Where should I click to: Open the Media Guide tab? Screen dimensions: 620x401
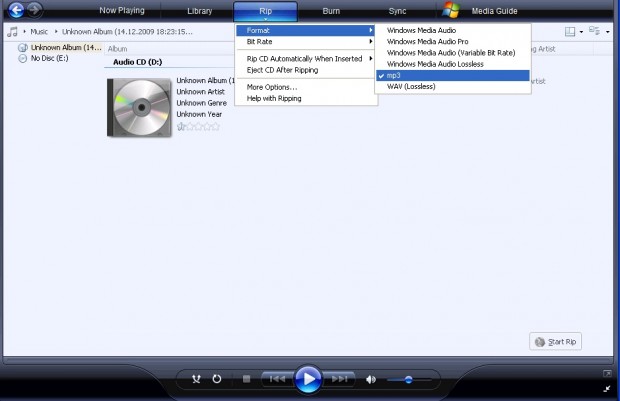tap(494, 11)
